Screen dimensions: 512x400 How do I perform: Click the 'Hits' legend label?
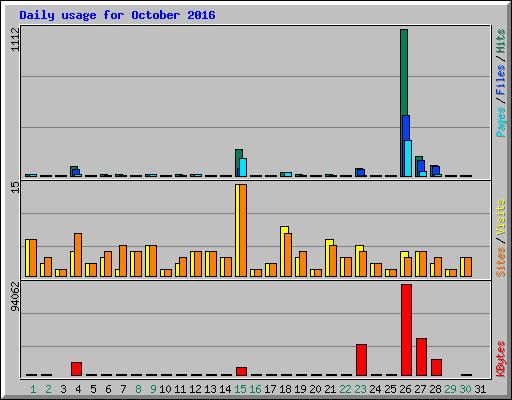500,41
